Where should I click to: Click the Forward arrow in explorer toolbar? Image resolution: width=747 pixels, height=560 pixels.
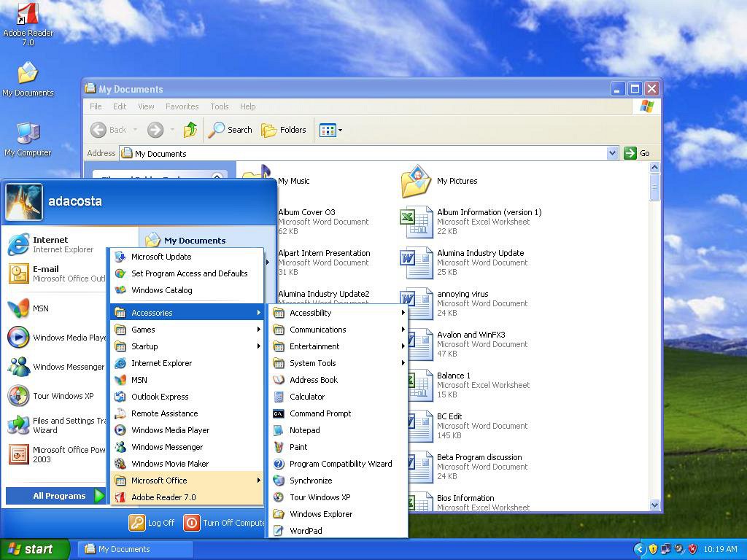coord(155,130)
